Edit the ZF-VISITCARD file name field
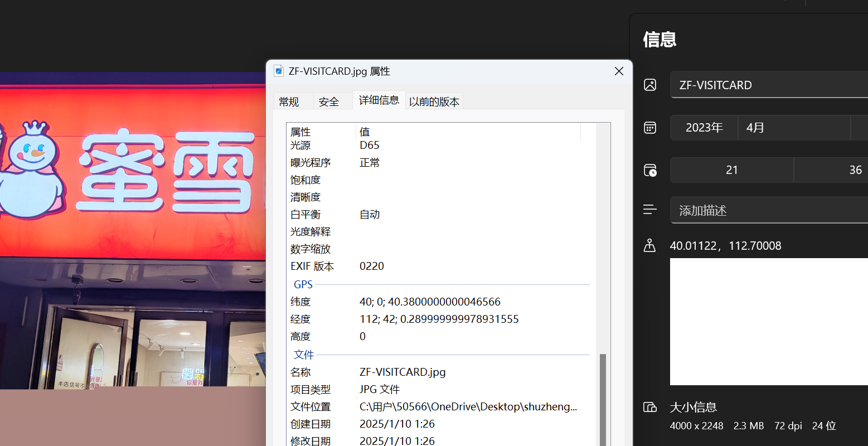Image resolution: width=868 pixels, height=446 pixels. (x=769, y=85)
